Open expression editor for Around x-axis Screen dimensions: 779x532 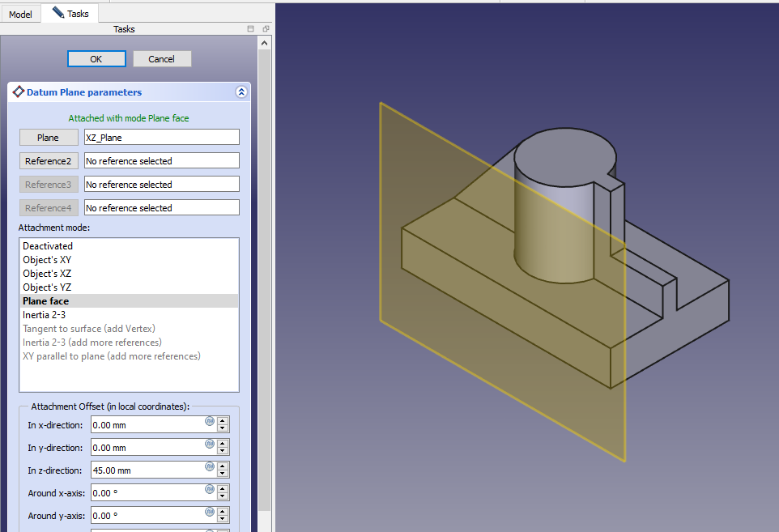[209, 489]
